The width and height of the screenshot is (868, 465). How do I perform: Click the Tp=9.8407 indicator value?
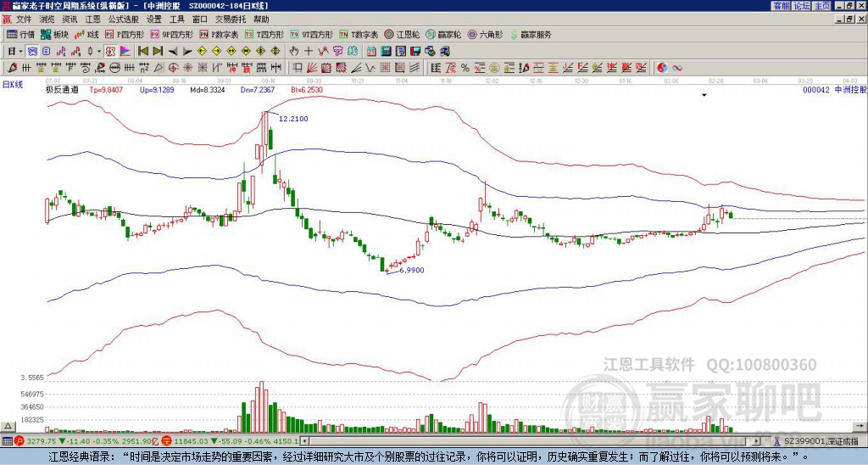click(x=106, y=89)
